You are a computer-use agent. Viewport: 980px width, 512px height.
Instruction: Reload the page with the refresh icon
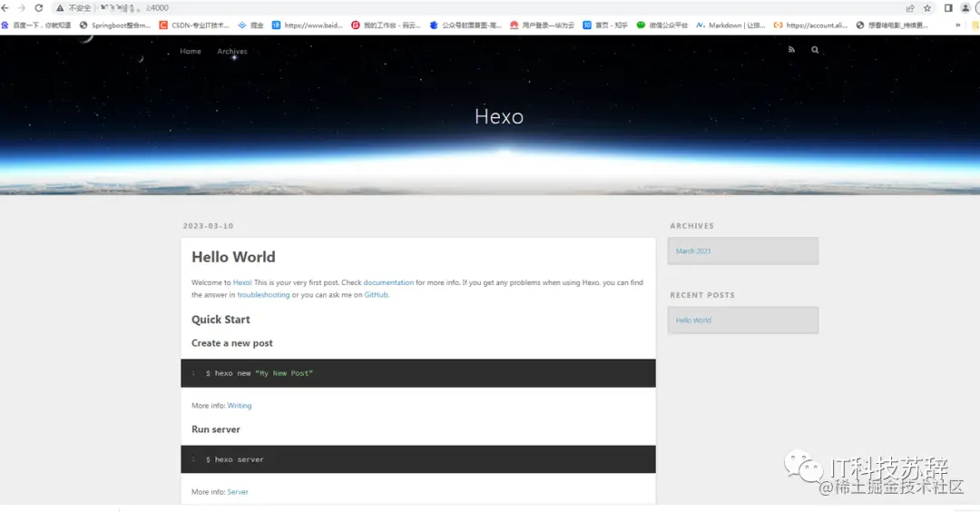(x=39, y=8)
